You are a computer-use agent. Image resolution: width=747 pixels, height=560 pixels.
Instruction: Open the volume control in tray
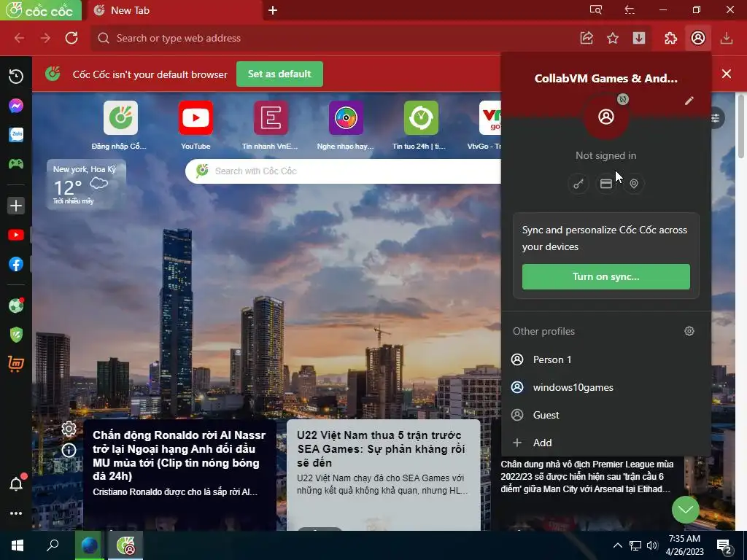653,545
